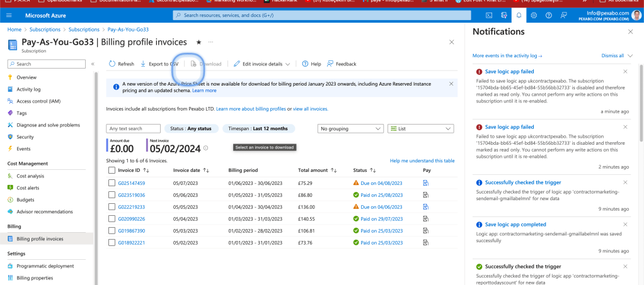Image resolution: width=644 pixels, height=285 pixels.
Task: Check the box for invoice G025147459
Action: [x=112, y=183]
